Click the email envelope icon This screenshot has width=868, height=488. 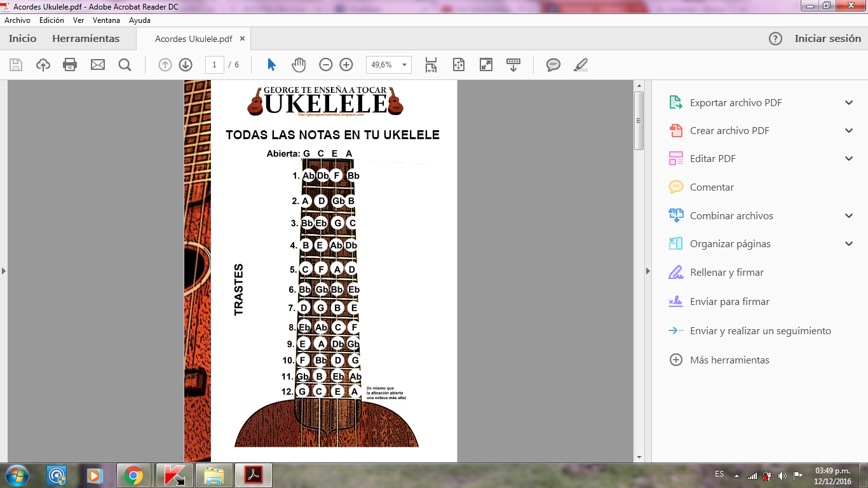(97, 65)
